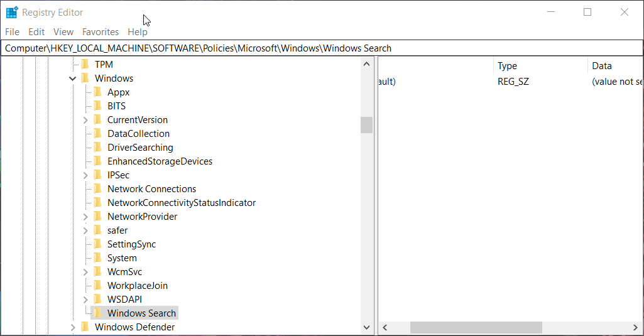Viewport: 644px width, 336px height.
Task: Click the values pane scroll left arrow
Action: [x=385, y=327]
